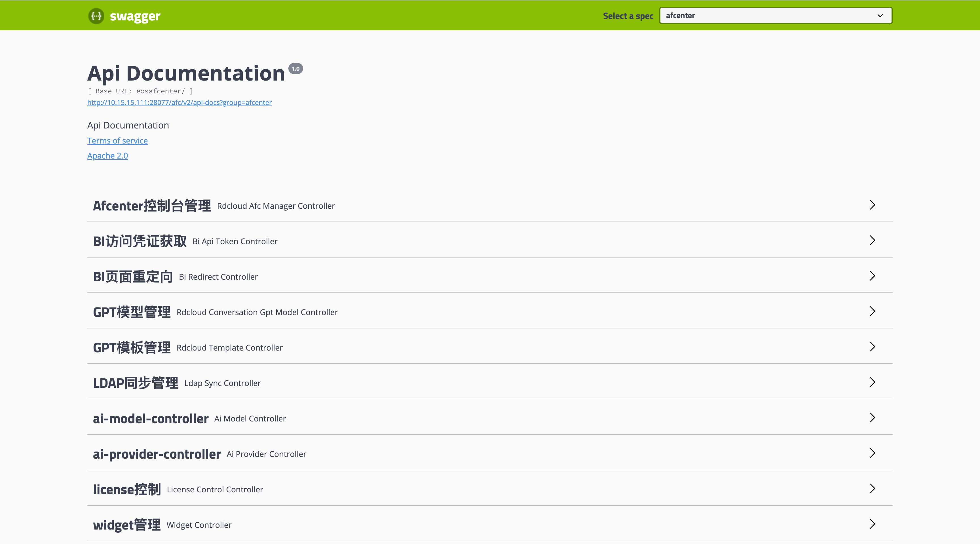Screen dimensions: 980x544
Task: Click the GPT模板管理 row chevron
Action: coord(872,347)
